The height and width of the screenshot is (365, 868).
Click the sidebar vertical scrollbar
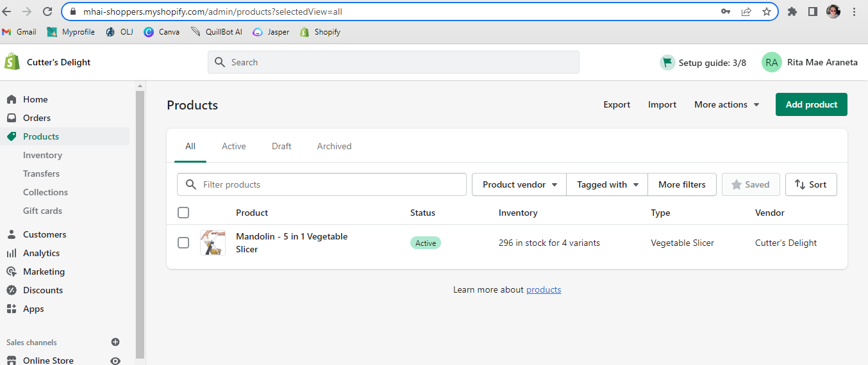coord(140,224)
